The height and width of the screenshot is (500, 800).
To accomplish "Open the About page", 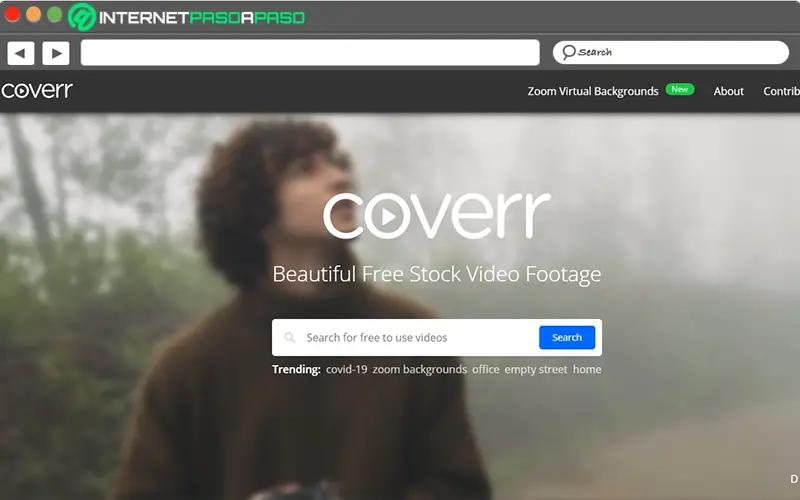I will (x=728, y=91).
